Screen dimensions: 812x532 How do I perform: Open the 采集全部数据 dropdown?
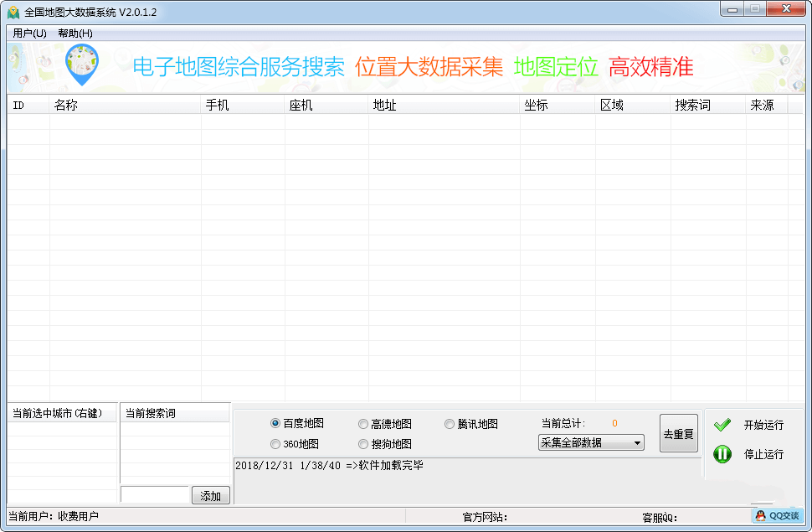coord(591,443)
